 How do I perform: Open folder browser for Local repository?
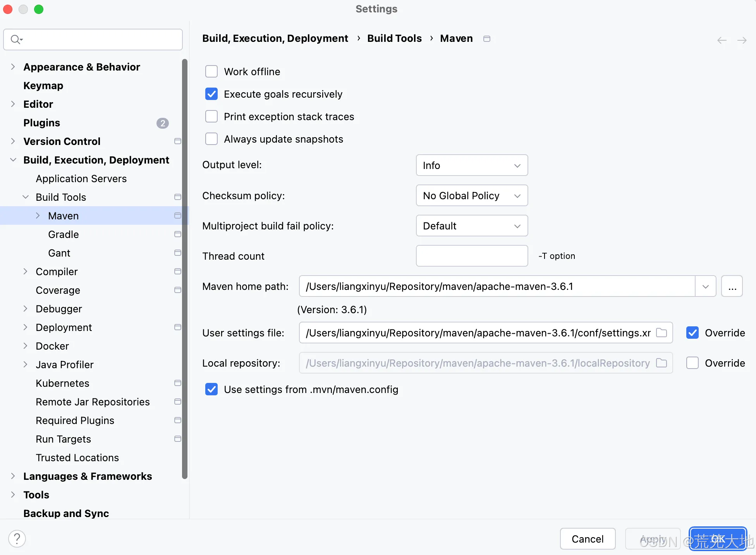(x=661, y=363)
